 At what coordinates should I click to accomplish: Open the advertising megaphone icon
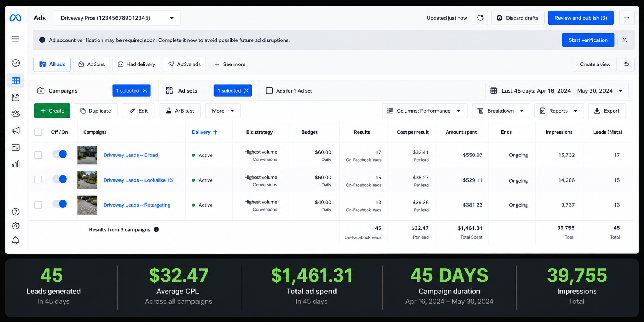16,130
